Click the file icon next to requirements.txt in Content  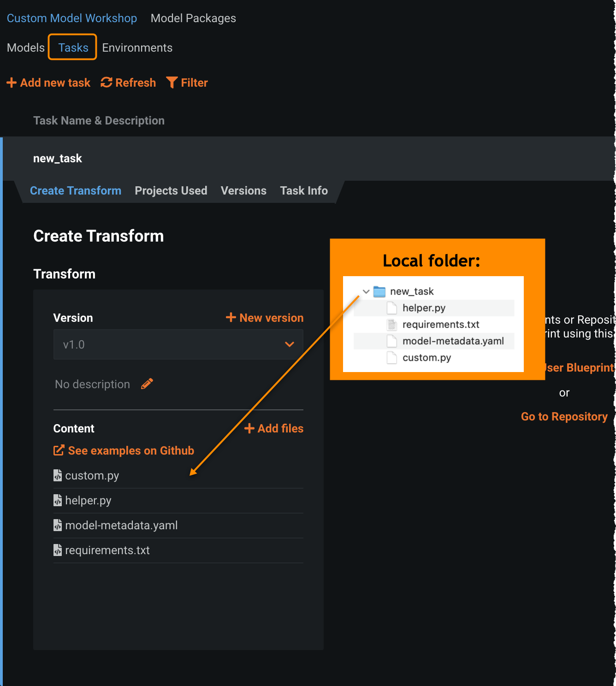(58, 550)
